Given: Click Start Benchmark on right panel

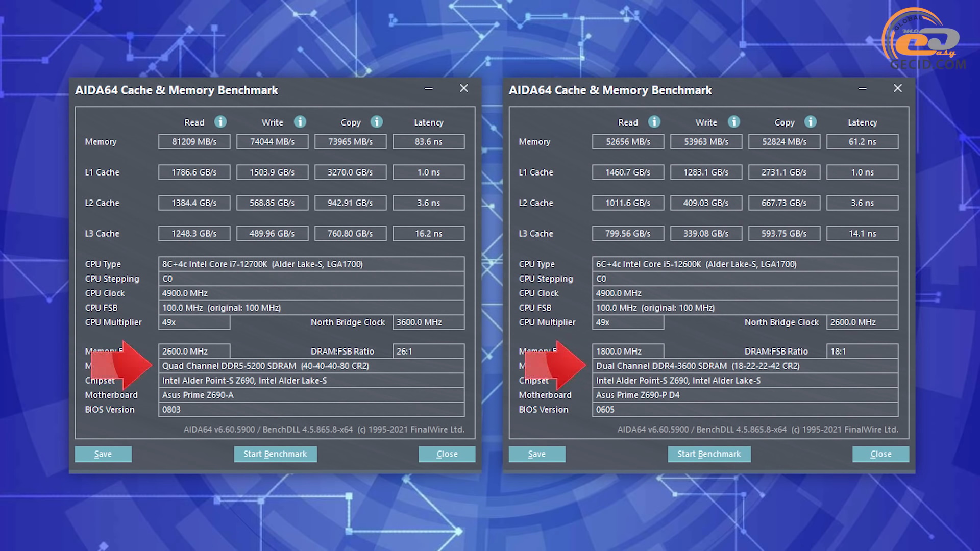Looking at the screenshot, I should pos(709,454).
